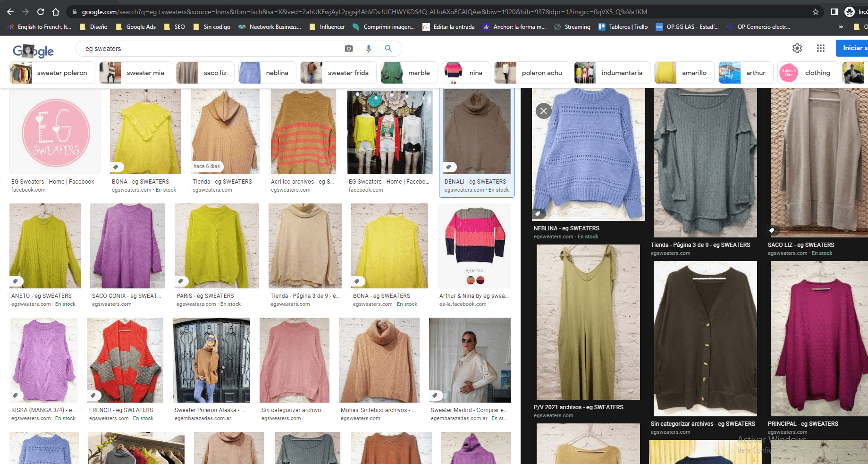
Task: Filter by 'arthur' chip
Action: [x=746, y=73]
